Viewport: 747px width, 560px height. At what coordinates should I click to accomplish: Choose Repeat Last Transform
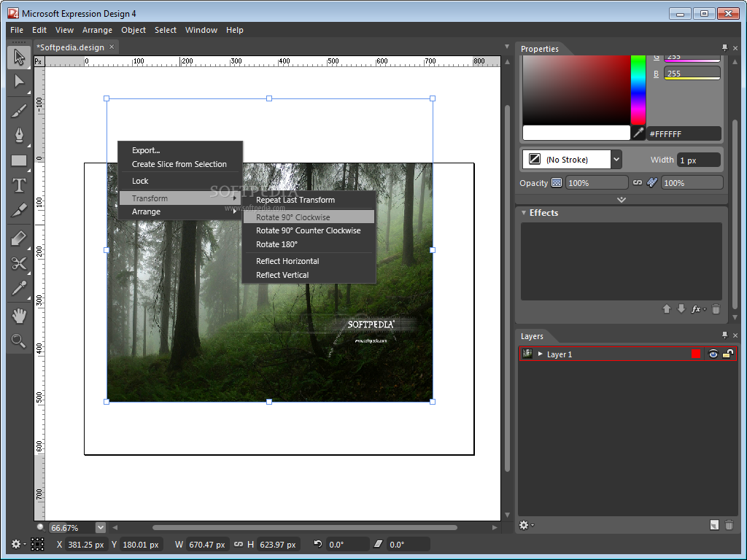click(x=309, y=200)
